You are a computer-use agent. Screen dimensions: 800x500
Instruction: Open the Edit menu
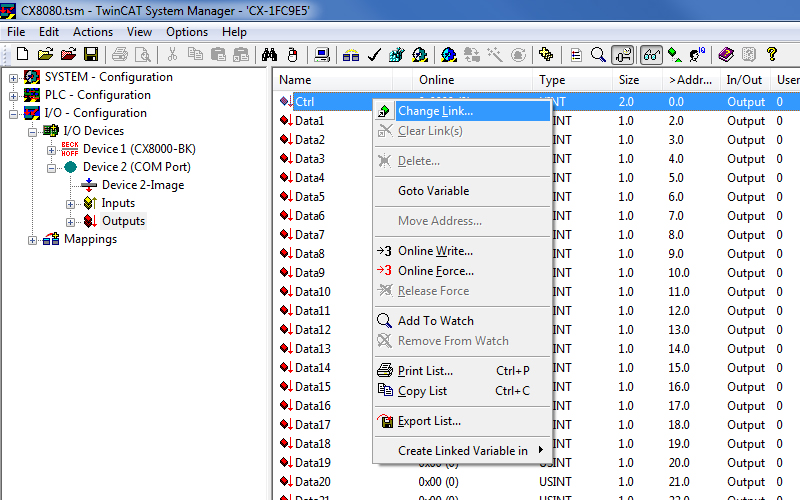(x=48, y=32)
